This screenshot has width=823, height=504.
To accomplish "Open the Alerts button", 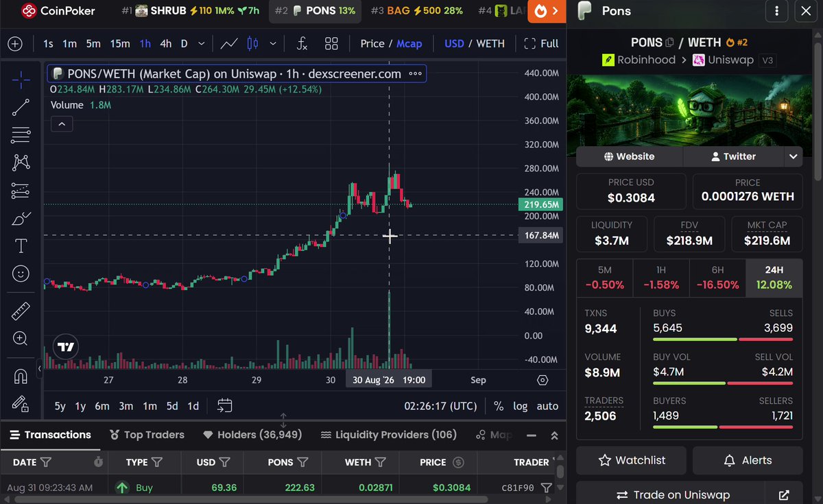I will pyautogui.click(x=748, y=460).
